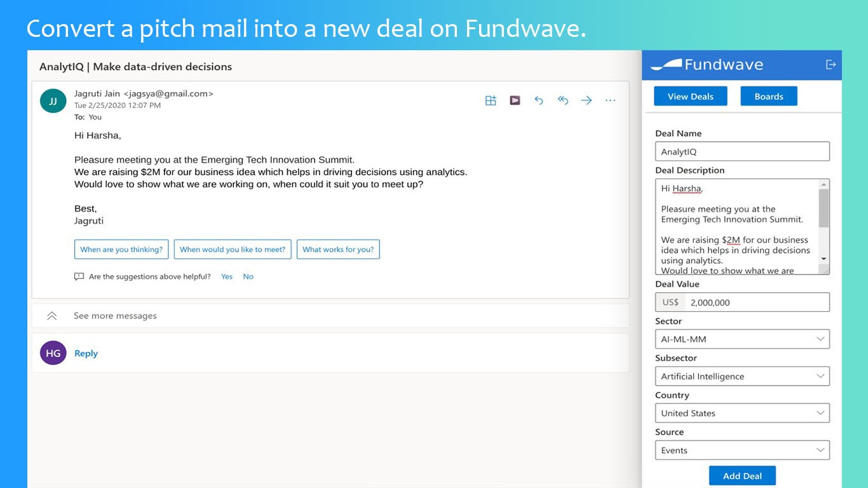The width and height of the screenshot is (868, 488).
Task: Click Yes for suggestions helpful
Action: pos(227,276)
